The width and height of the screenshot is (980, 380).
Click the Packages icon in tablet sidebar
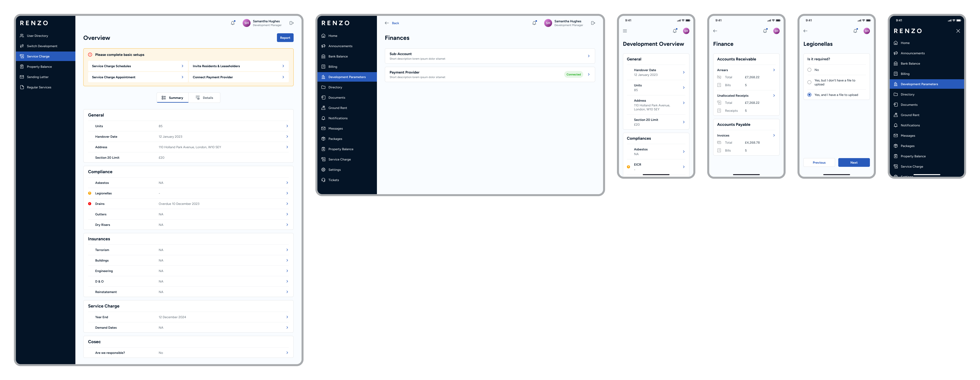[x=323, y=139]
